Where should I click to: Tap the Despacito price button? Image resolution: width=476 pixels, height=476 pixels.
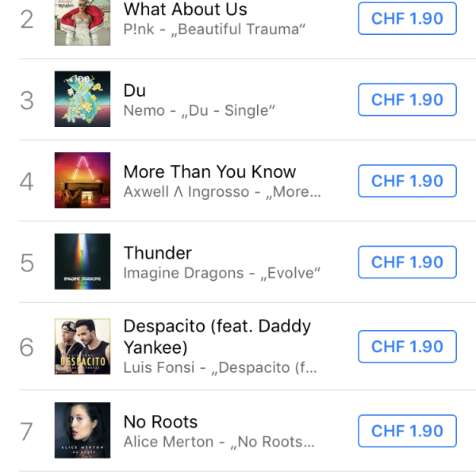click(407, 347)
